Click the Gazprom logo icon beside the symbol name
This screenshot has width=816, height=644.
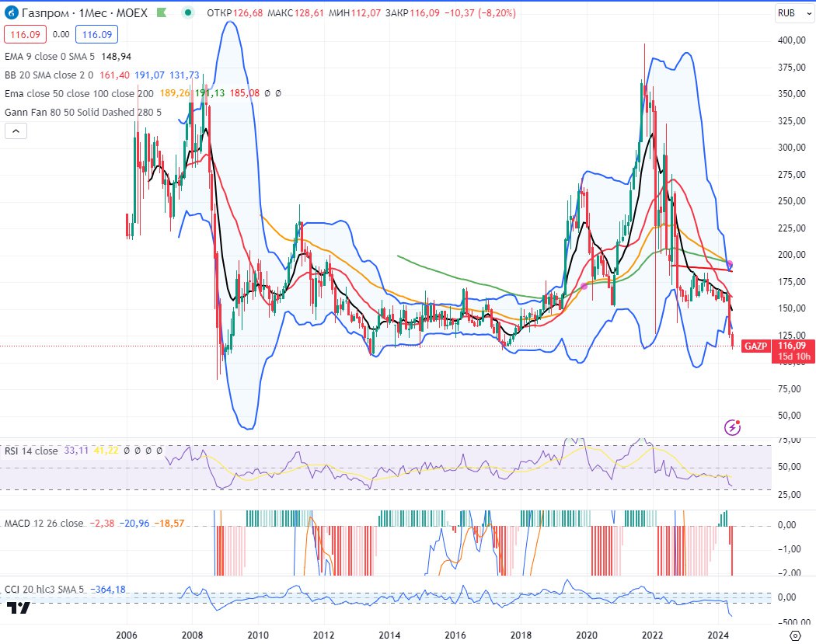[x=11, y=13]
